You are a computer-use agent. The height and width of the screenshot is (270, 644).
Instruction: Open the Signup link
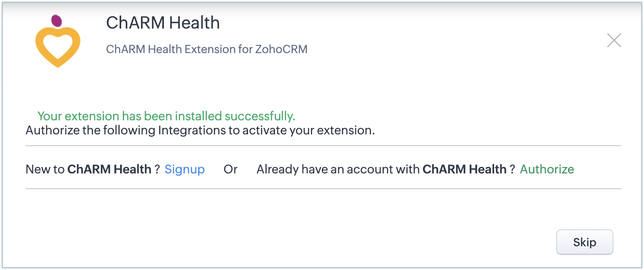click(x=184, y=169)
